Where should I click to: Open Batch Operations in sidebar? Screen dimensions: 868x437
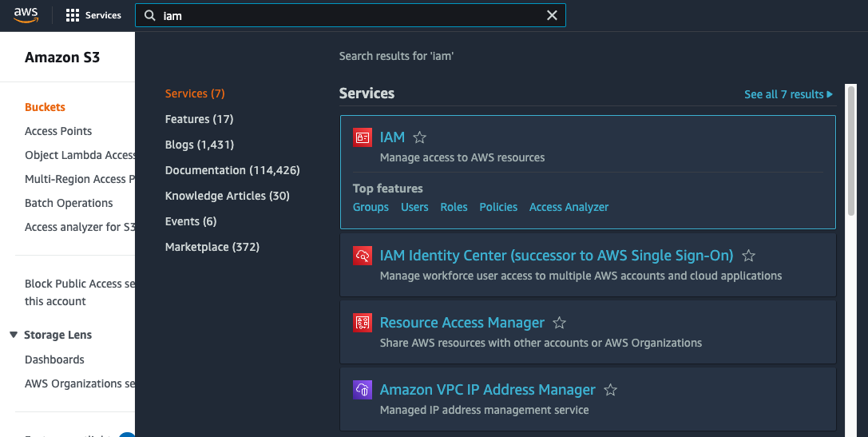pos(69,203)
